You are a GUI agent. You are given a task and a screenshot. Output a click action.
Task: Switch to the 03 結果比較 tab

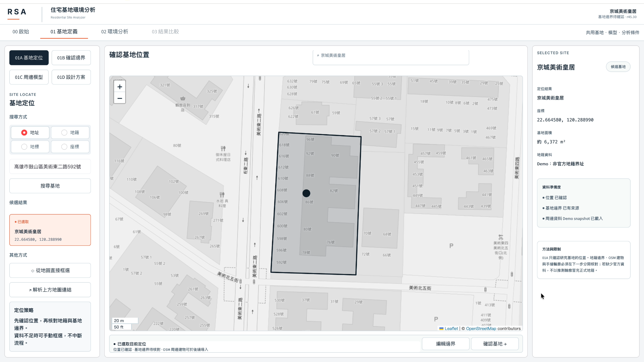click(x=165, y=31)
